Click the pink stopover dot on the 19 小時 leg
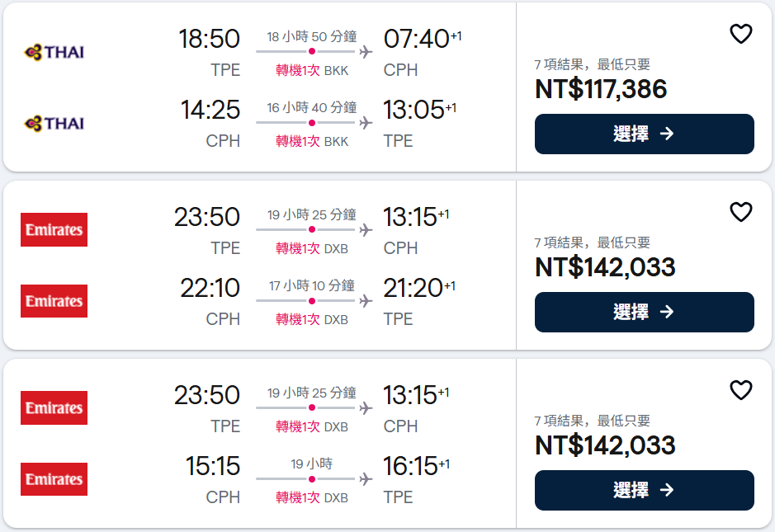The height and width of the screenshot is (532, 775). (x=312, y=479)
